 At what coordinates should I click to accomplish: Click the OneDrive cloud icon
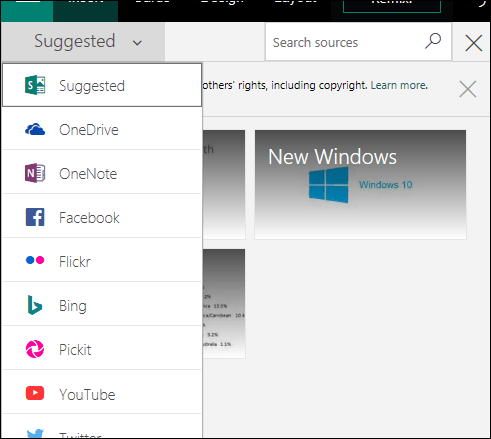coord(35,129)
